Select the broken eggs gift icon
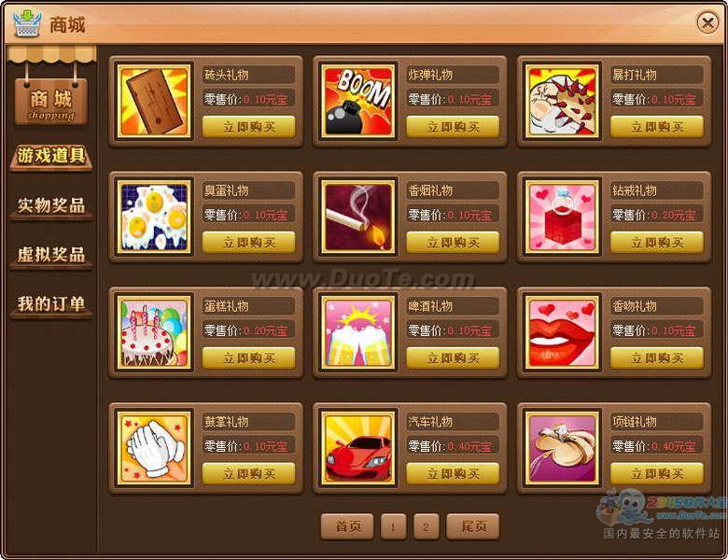 tap(154, 217)
